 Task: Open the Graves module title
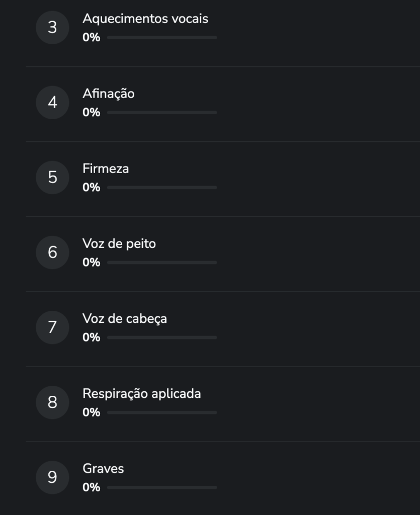click(103, 468)
